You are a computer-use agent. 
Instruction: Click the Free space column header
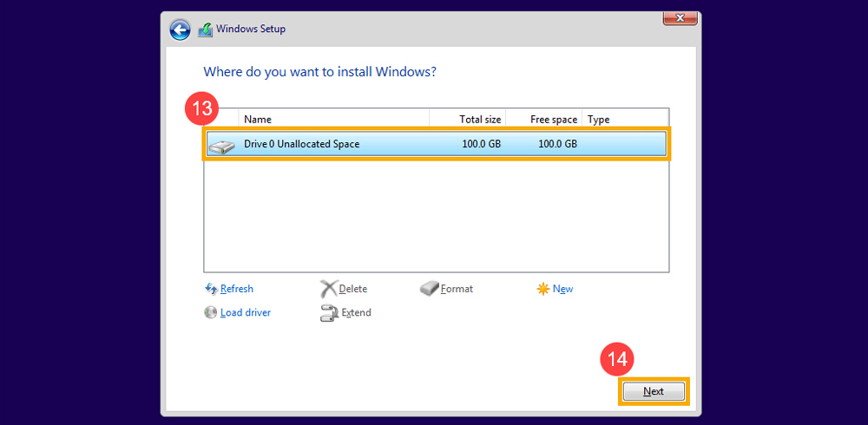543,120
